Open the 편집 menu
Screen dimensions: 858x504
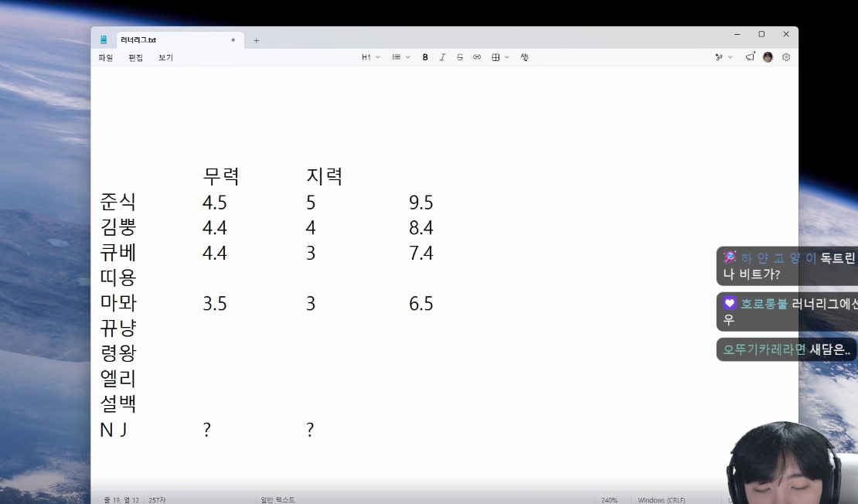click(136, 57)
